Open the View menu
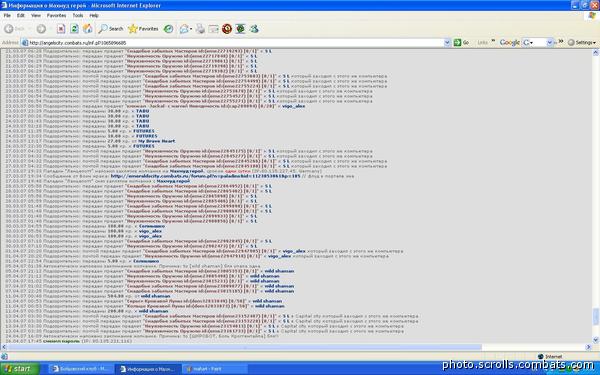This screenshot has width=600, height=375. tap(36, 15)
